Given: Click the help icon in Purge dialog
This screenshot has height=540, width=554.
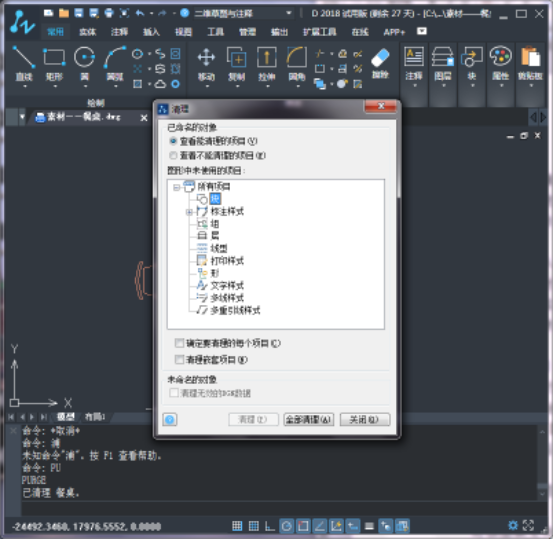Looking at the screenshot, I should pyautogui.click(x=170, y=419).
